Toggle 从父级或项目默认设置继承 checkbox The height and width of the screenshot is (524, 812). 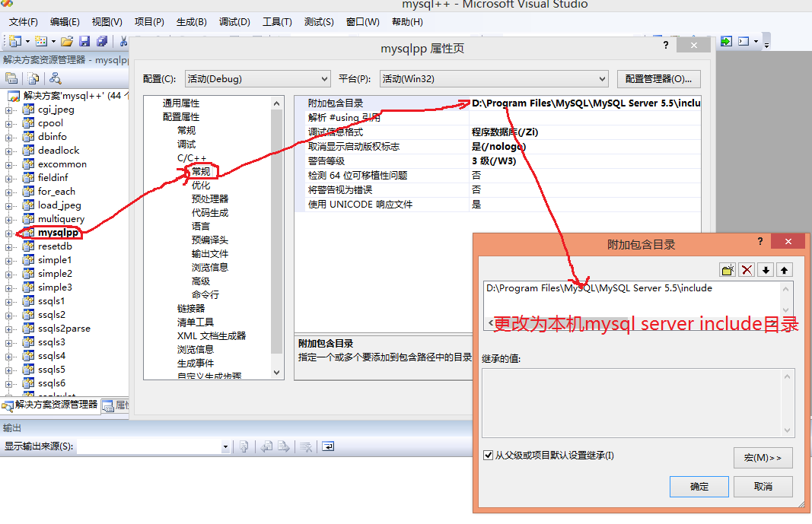pos(488,456)
